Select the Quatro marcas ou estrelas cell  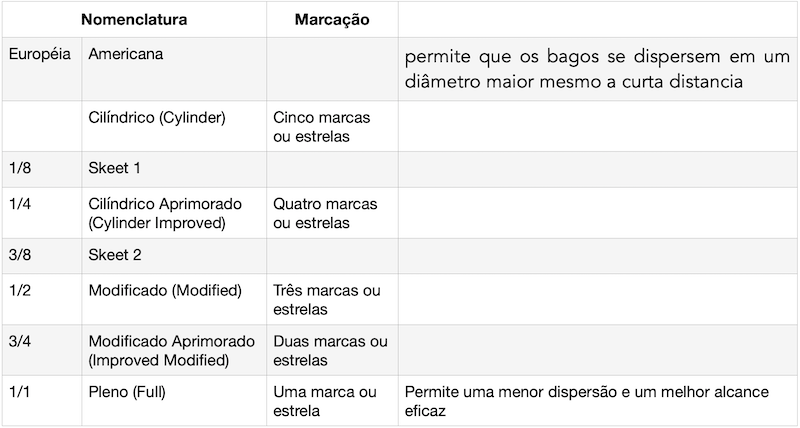click(325, 212)
